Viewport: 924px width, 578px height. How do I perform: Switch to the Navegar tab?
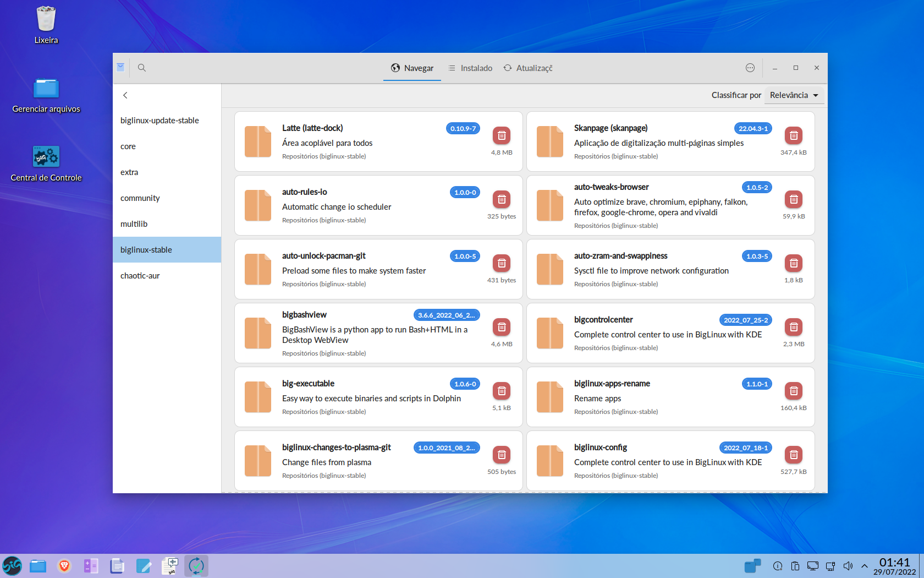(412, 68)
